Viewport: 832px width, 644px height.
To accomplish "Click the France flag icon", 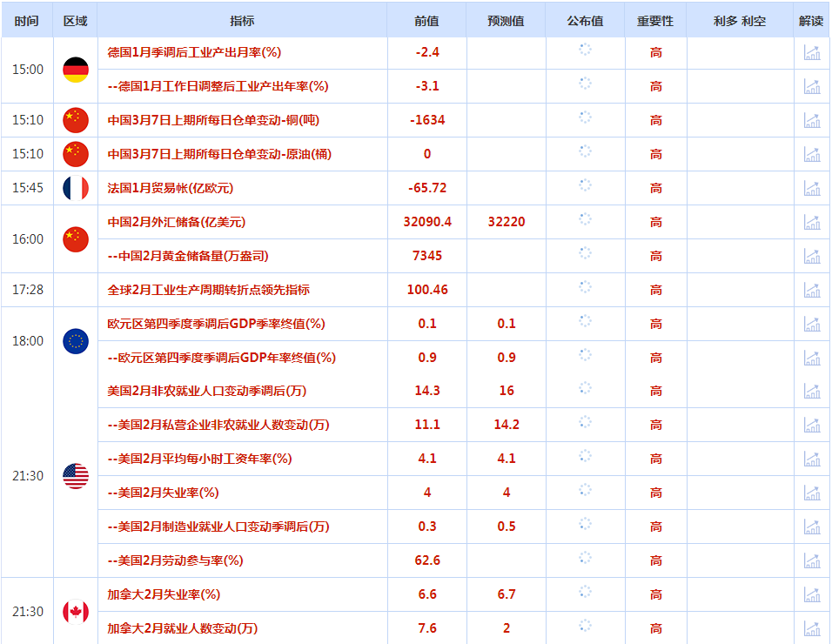I will 76,188.
